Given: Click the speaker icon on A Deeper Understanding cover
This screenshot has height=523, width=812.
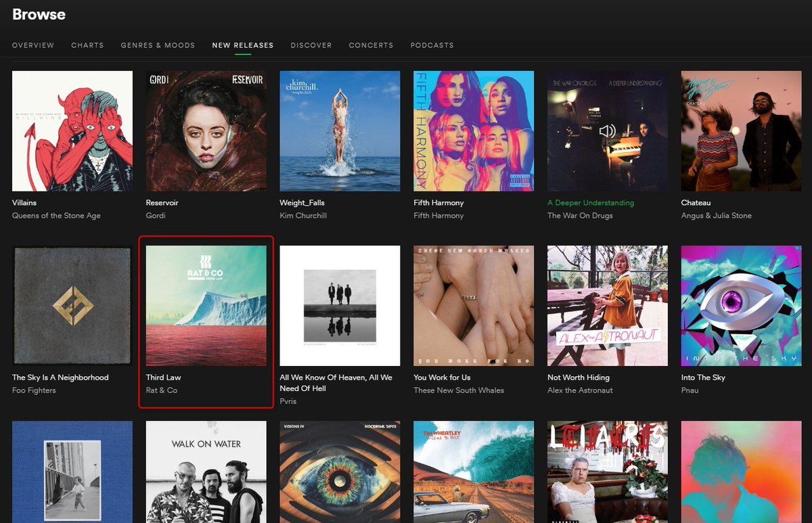Looking at the screenshot, I should pos(607,131).
